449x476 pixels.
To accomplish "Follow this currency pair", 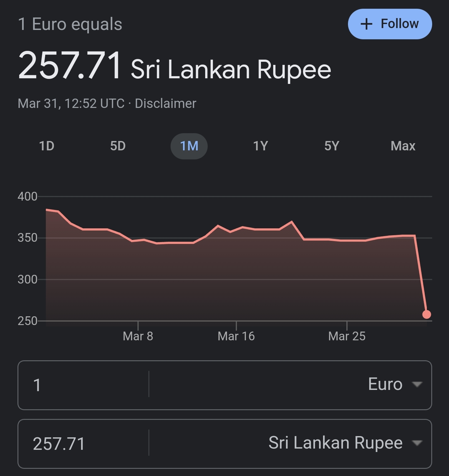I will (x=390, y=24).
